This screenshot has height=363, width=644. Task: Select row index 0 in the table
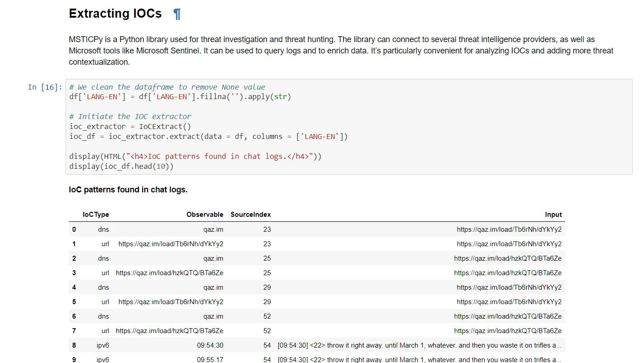[x=74, y=229]
